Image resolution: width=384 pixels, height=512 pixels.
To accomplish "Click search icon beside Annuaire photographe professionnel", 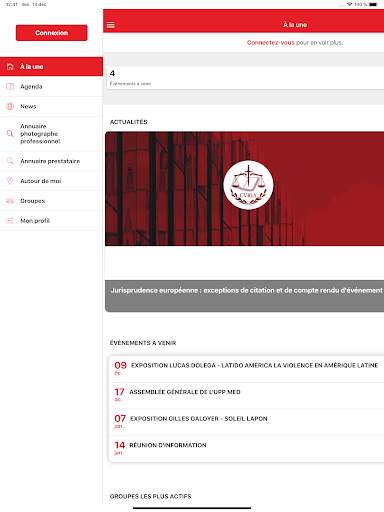I will pos(10,133).
